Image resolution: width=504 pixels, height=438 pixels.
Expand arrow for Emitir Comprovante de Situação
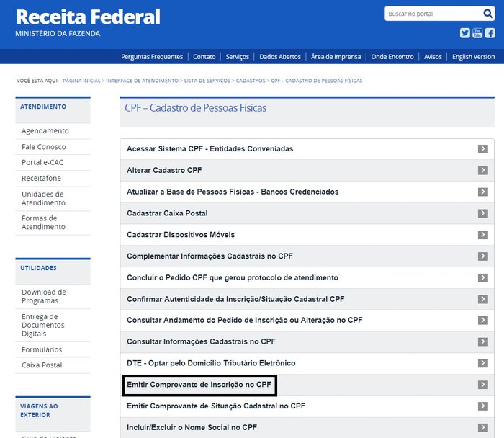[x=483, y=406]
